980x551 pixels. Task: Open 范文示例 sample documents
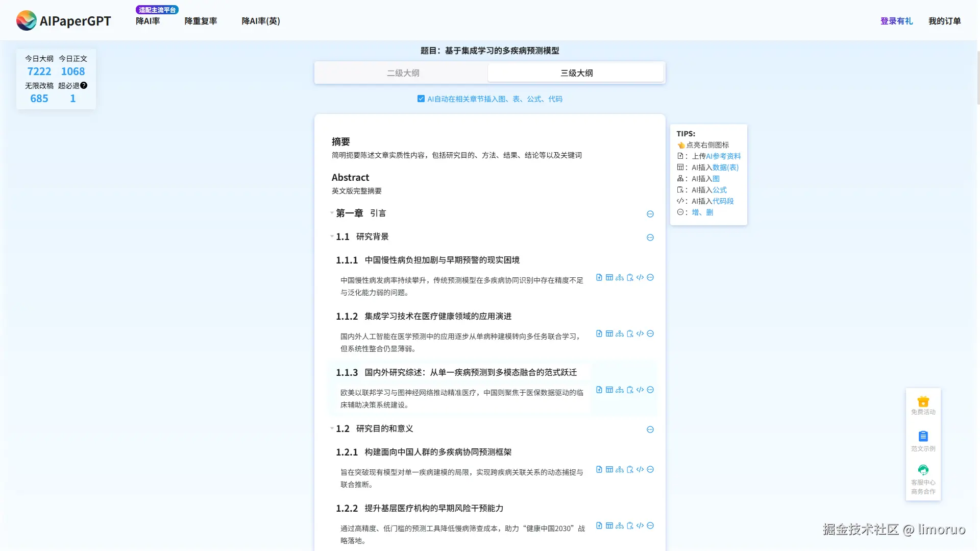923,440
